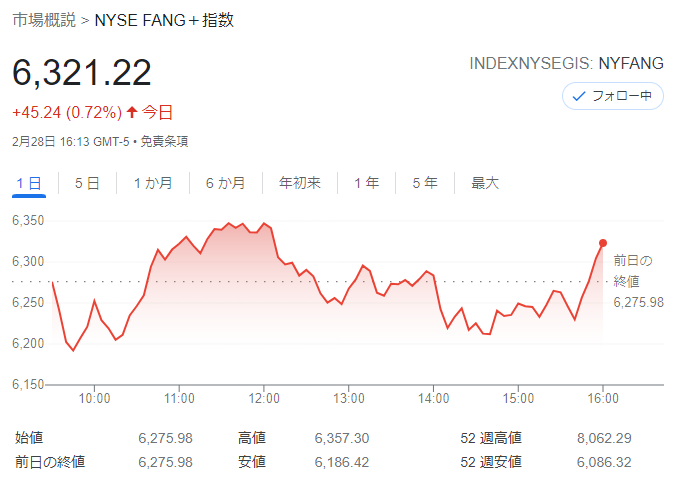Click the 今日 label beside the change
The image size is (678, 480).
pyautogui.click(x=157, y=113)
